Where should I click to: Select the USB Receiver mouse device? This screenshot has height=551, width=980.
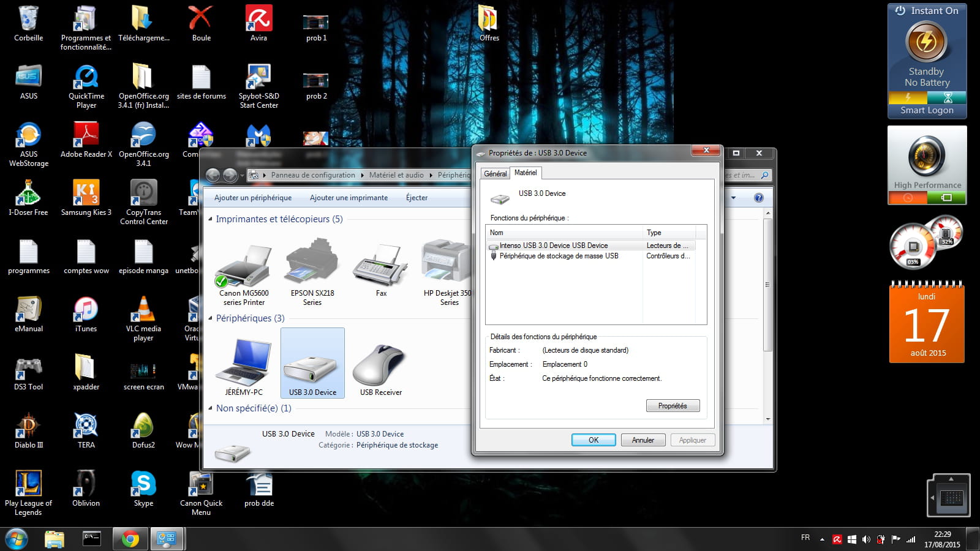click(x=380, y=365)
